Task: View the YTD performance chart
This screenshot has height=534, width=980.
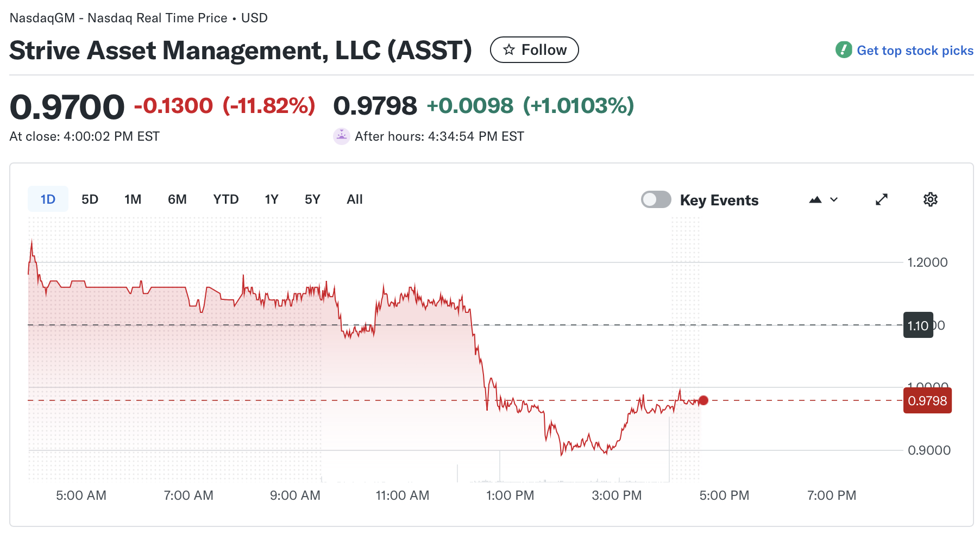Action: coord(225,199)
